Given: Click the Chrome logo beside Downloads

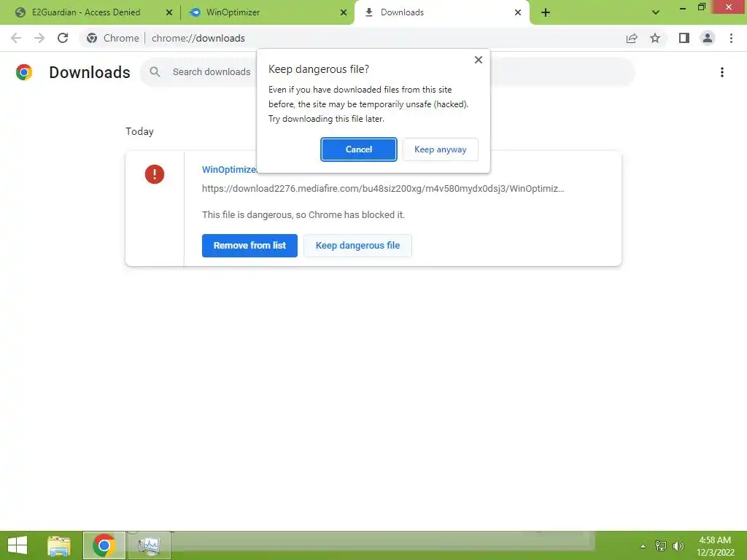Looking at the screenshot, I should [24, 72].
